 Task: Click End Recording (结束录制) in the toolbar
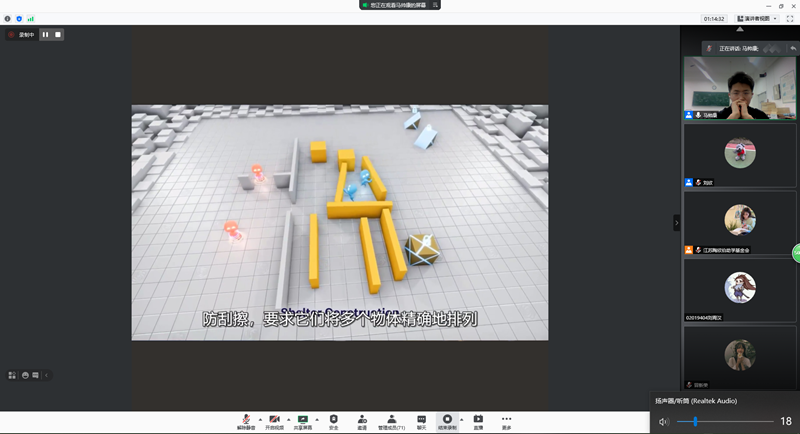pyautogui.click(x=447, y=419)
